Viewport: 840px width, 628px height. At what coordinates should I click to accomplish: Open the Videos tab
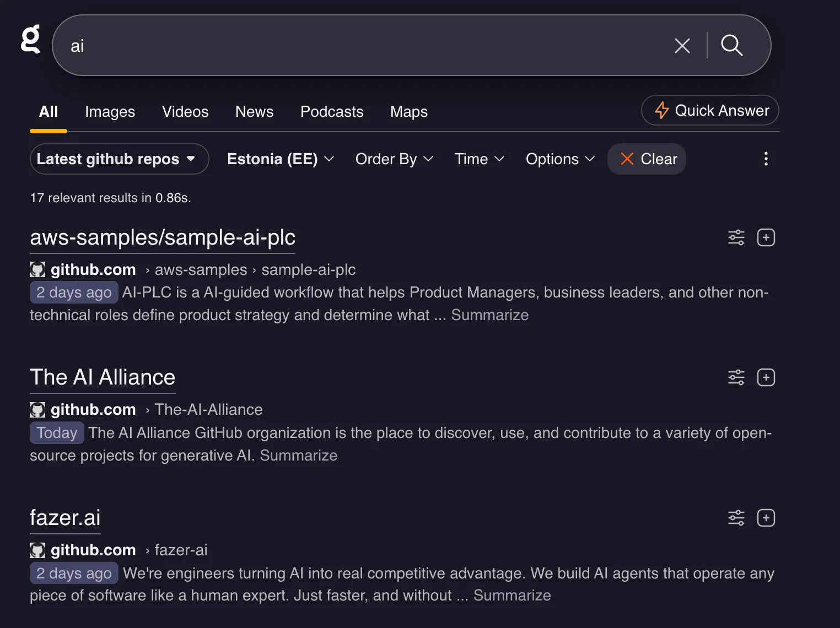point(185,112)
